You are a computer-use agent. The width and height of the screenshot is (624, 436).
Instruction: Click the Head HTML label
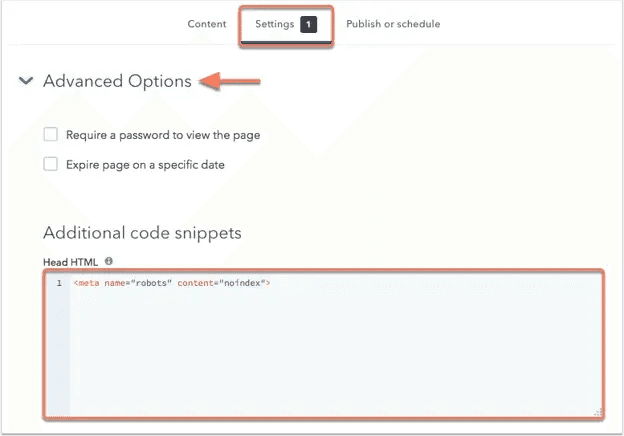coord(70,262)
